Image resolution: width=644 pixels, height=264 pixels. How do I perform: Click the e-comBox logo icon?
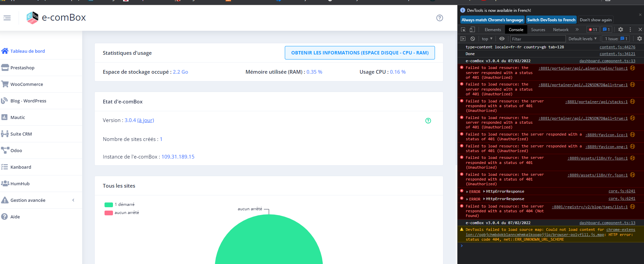pyautogui.click(x=32, y=18)
